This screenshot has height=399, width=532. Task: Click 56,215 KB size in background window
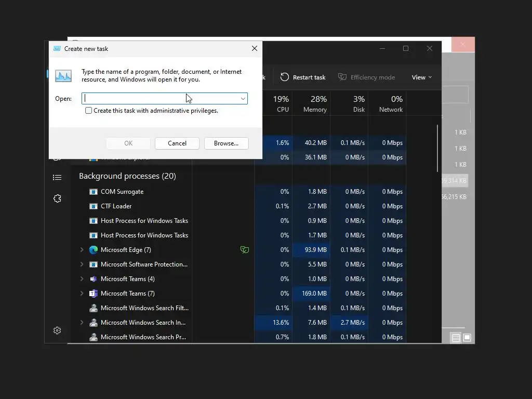454,197
